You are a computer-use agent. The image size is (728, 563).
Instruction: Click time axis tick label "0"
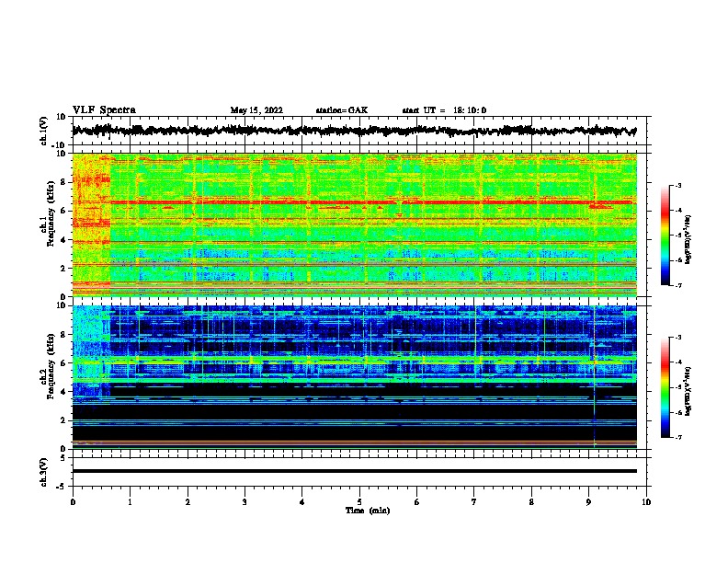[73, 502]
